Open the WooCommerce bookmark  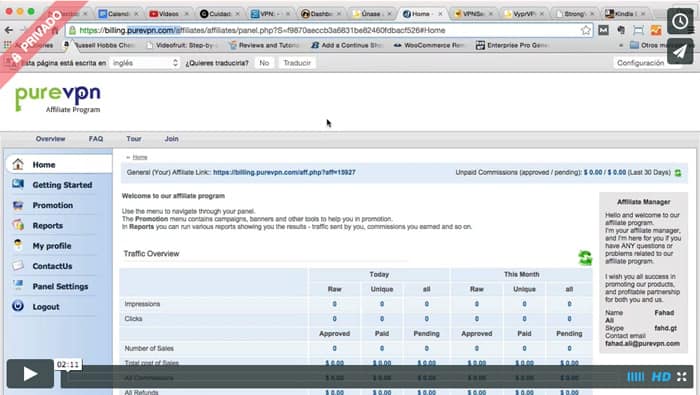pos(429,45)
